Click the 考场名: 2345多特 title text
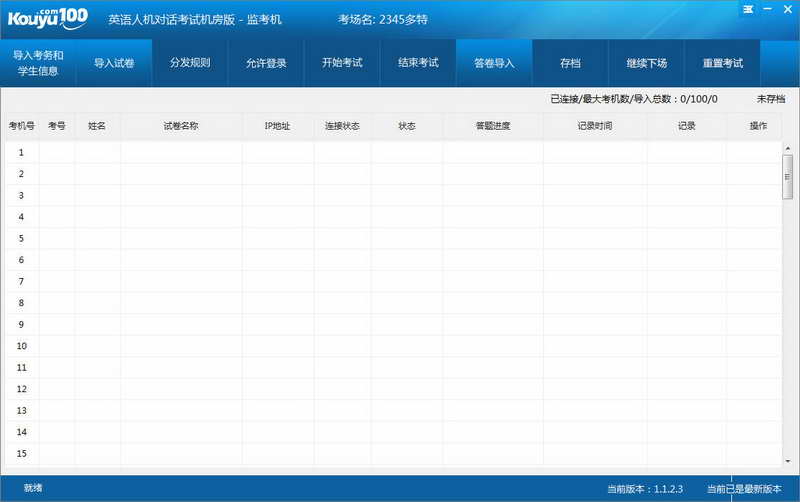Image resolution: width=800 pixels, height=502 pixels. click(383, 19)
